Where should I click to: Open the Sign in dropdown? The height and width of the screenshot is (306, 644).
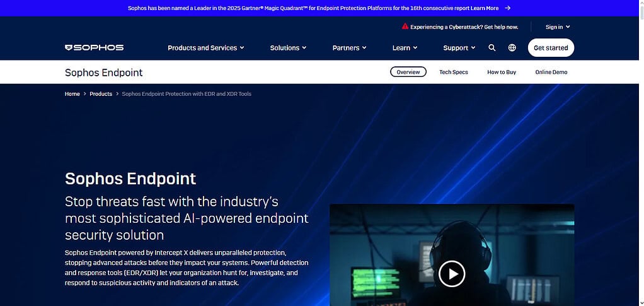point(558,26)
